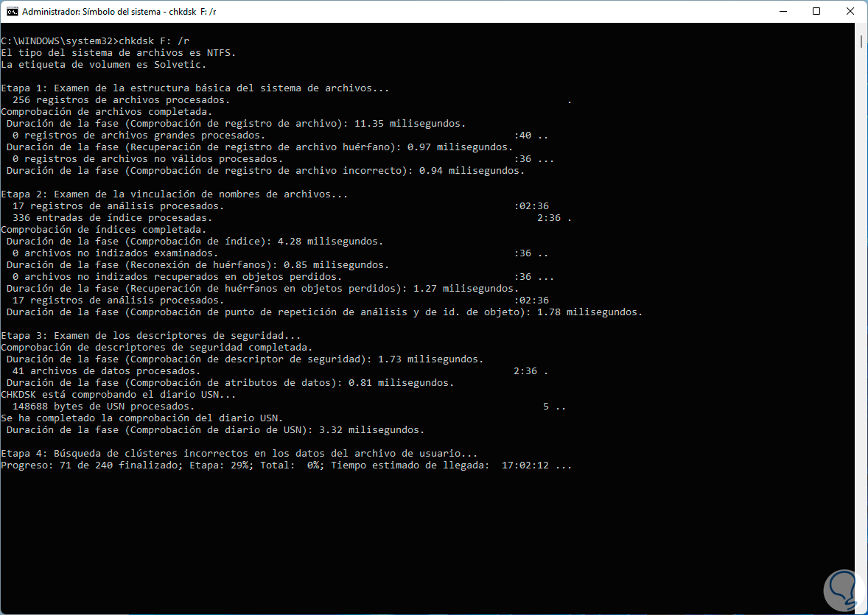Click line with 'diario de USN): 3.32 milisegundos'
Image resolution: width=868 pixels, height=615 pixels.
coord(215,429)
